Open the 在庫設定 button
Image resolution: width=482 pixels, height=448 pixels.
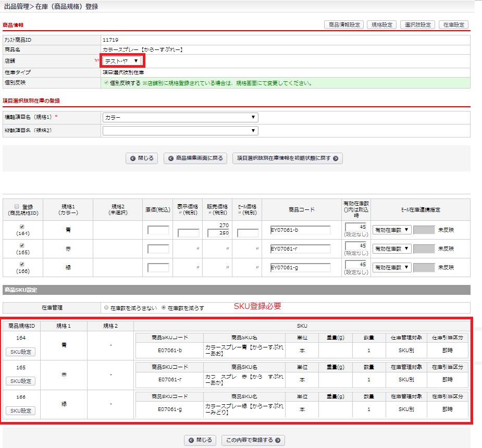(x=453, y=24)
